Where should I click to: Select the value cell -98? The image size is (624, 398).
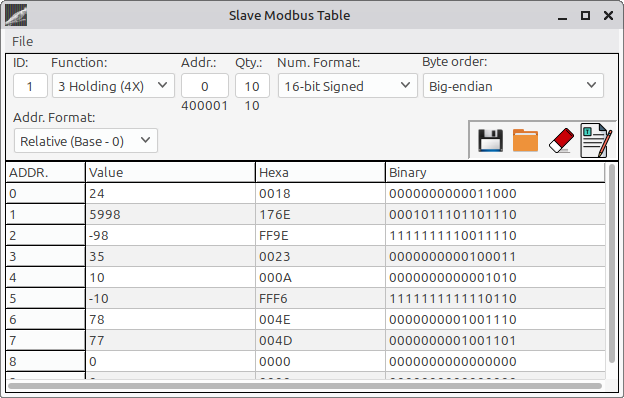click(170, 236)
